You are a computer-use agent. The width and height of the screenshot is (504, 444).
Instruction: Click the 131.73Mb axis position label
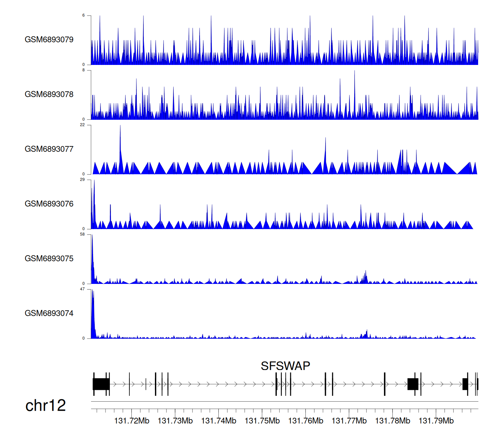pos(175,421)
